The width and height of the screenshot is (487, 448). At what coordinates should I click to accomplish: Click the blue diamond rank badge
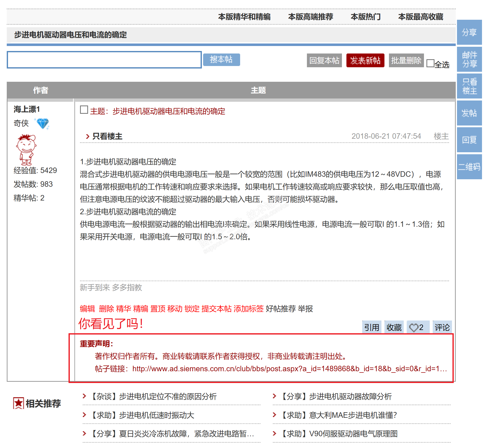coord(43,123)
